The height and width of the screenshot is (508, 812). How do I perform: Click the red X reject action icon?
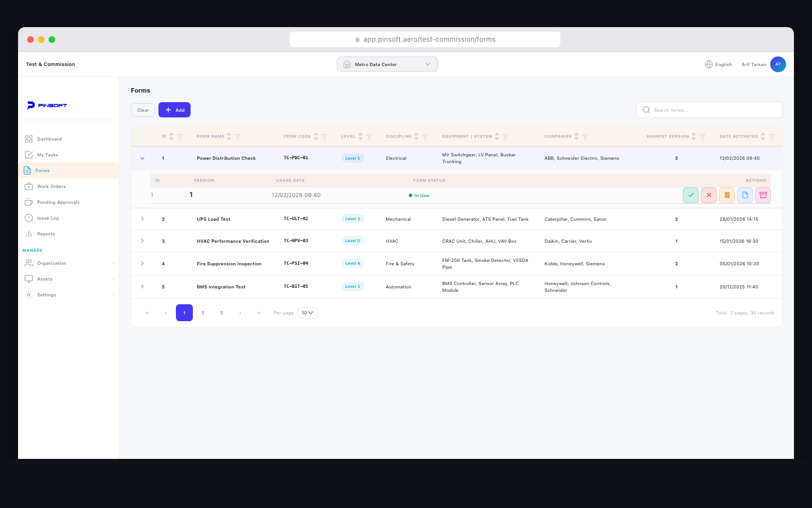point(709,195)
